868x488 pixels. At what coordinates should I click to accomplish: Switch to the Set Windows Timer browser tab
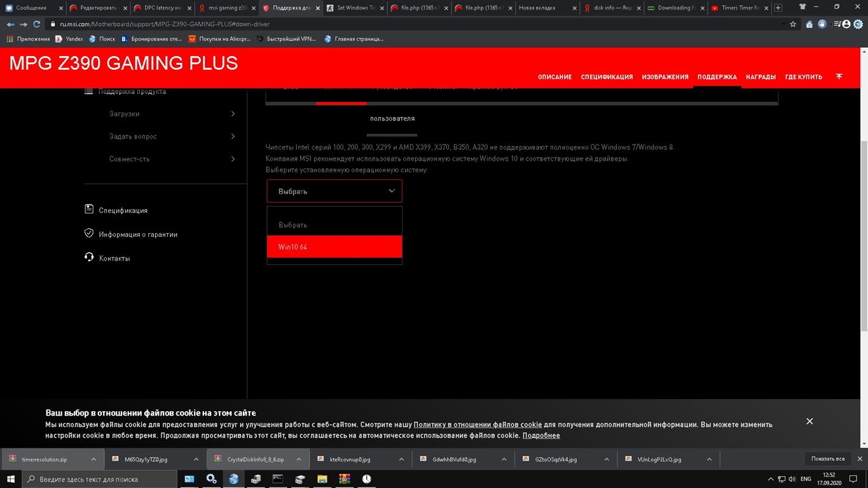(355, 8)
